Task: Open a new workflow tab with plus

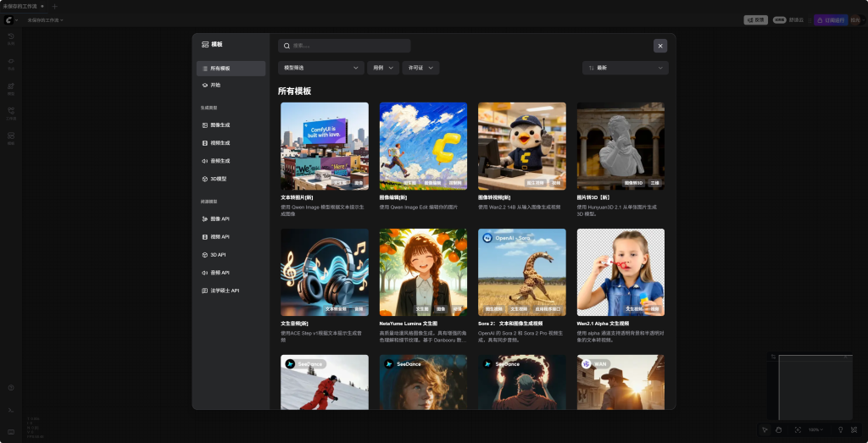Action: pyautogui.click(x=55, y=6)
